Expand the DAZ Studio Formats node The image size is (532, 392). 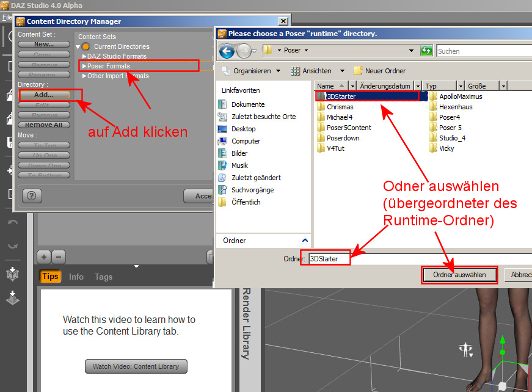(84, 57)
